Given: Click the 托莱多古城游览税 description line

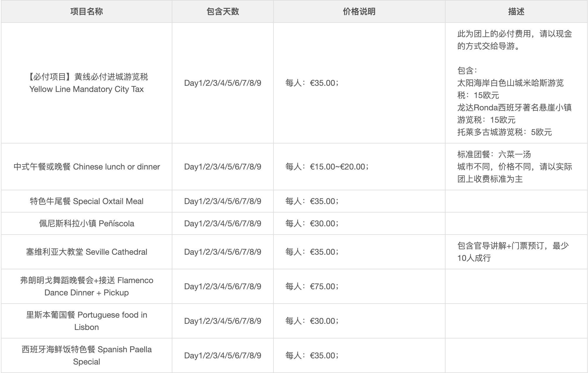Looking at the screenshot, I should click(504, 132).
